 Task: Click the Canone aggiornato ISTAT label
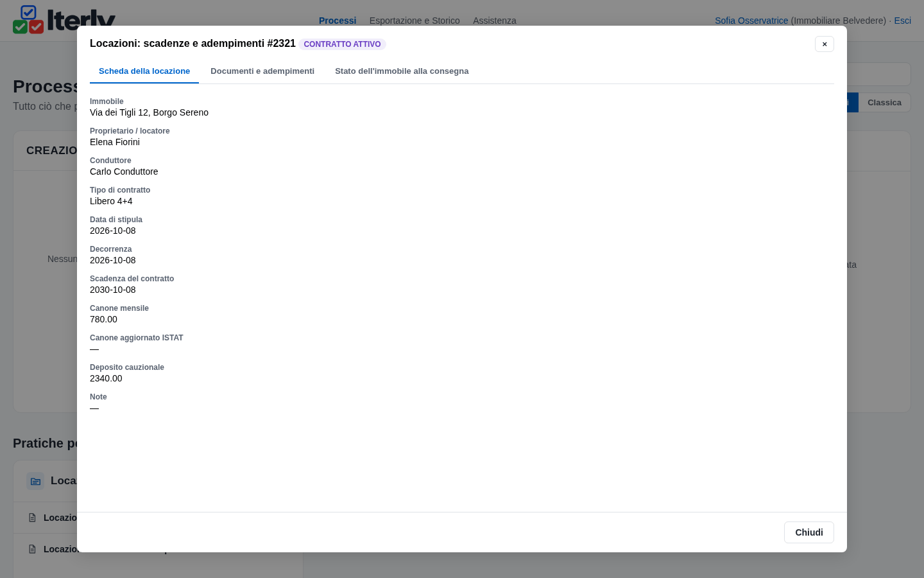coord(137,338)
